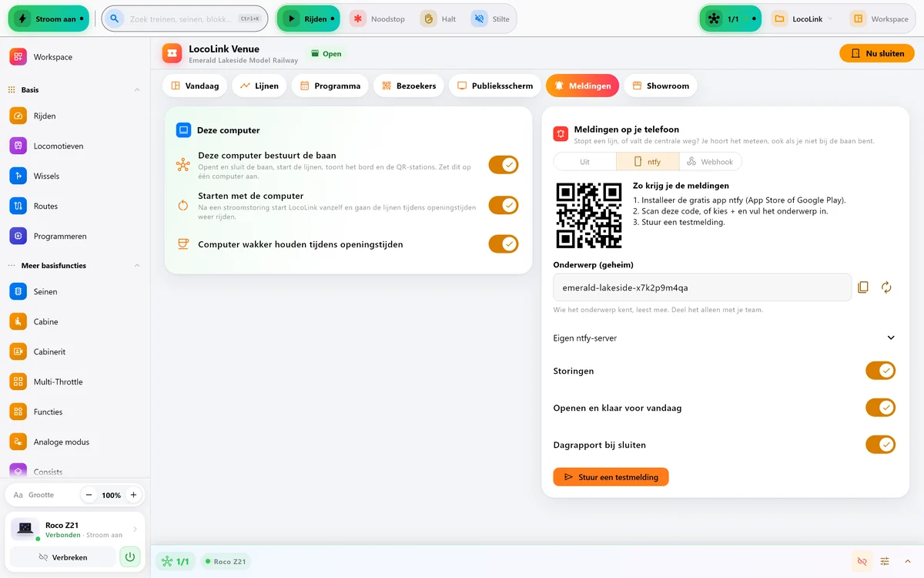Click the Verbreken disconnect button

[64, 556]
